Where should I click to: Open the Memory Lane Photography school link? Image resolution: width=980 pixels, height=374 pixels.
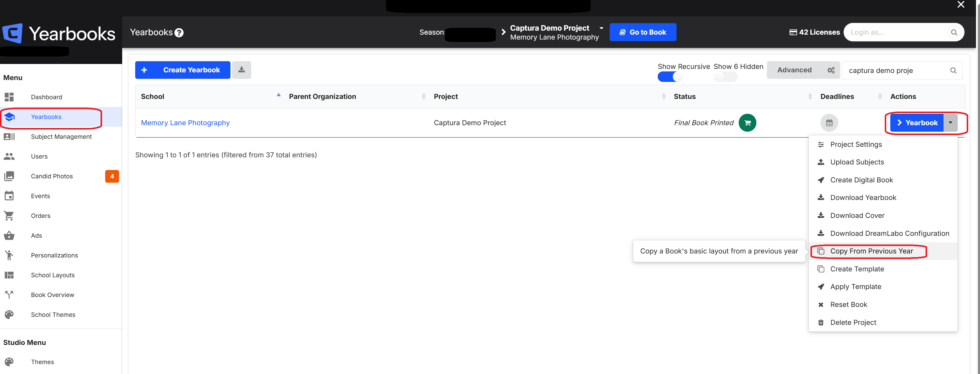click(185, 123)
